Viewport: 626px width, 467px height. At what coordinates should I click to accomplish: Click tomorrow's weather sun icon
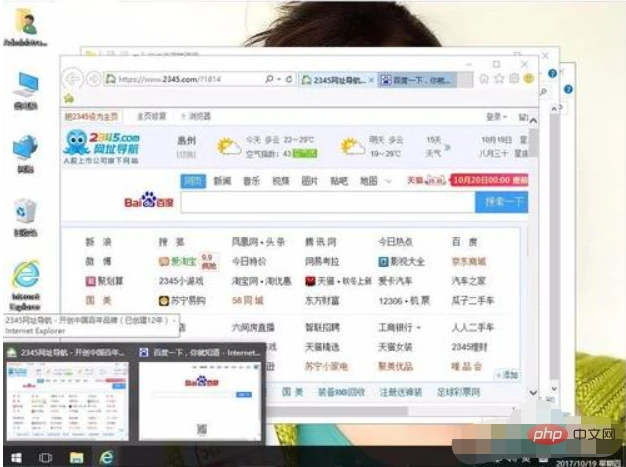point(352,147)
